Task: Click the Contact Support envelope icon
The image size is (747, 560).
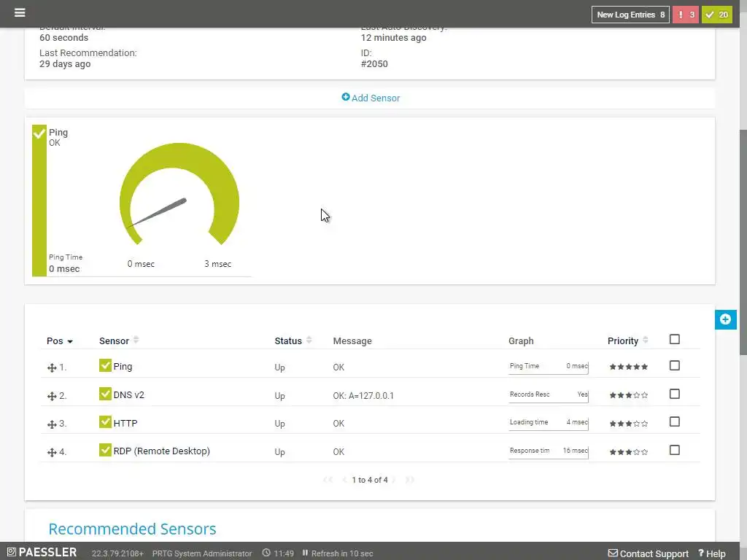Action: point(613,553)
